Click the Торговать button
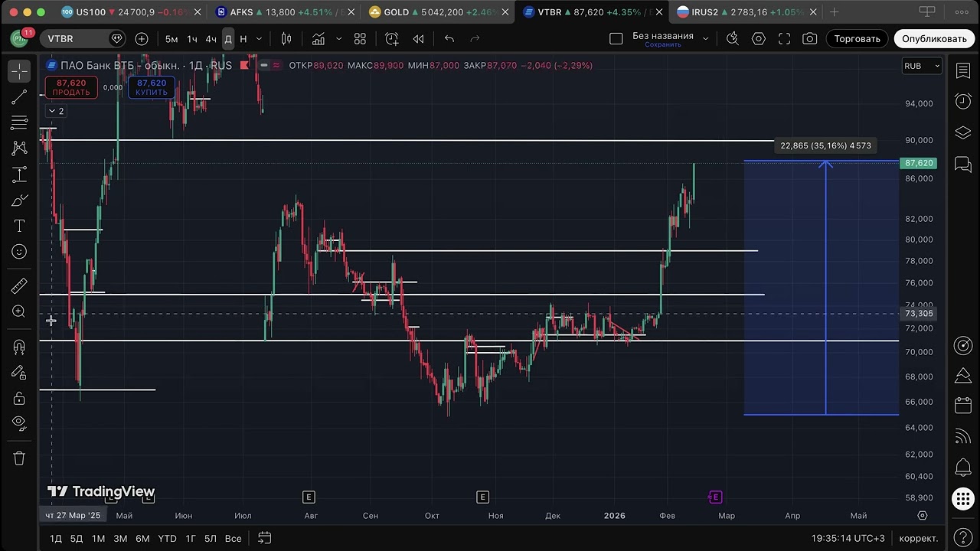 857,39
